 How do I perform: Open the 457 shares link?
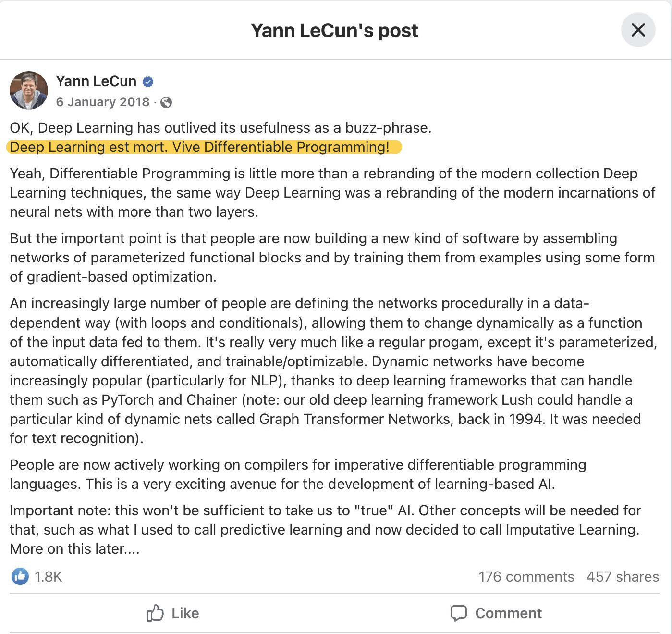click(x=622, y=576)
